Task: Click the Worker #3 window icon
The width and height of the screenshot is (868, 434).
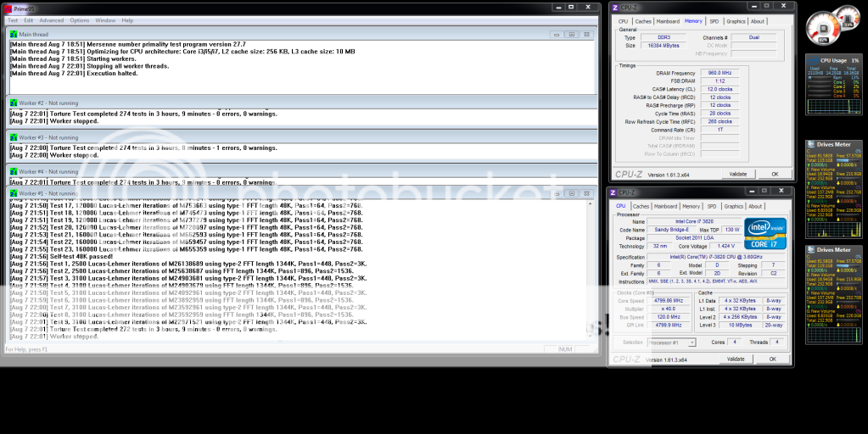Action: click(14, 137)
